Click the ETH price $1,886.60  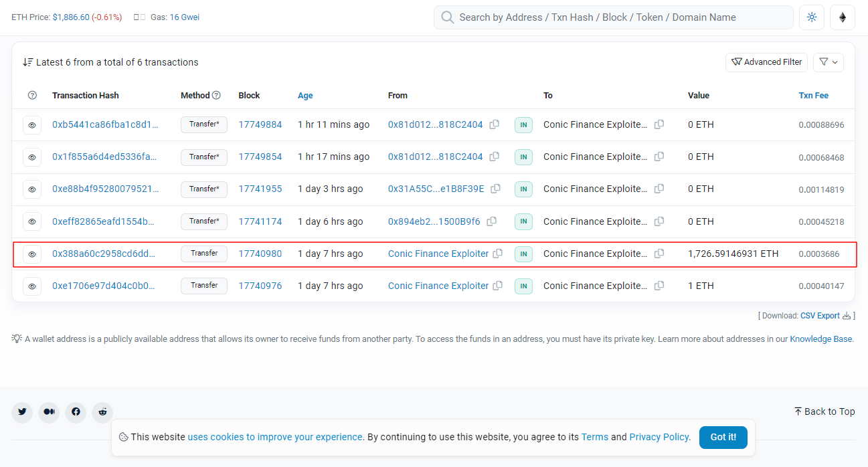(71, 17)
